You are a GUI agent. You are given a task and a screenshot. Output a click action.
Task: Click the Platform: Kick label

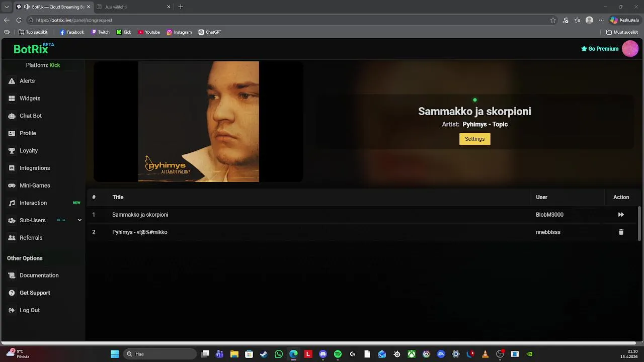pyautogui.click(x=43, y=65)
